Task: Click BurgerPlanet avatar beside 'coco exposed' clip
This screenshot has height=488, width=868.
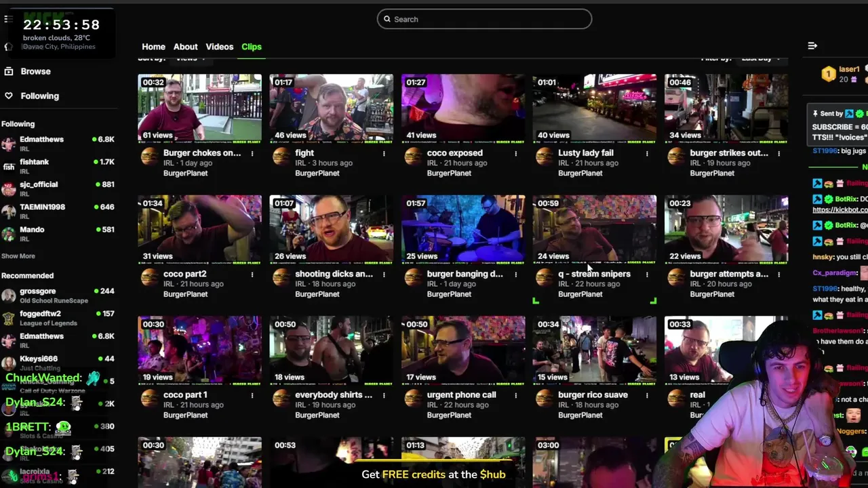Action: (413, 157)
